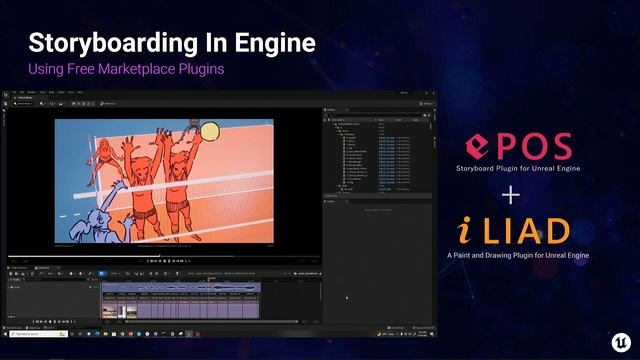Click the save level icon in the main toolbar
Image resolution: width=640 pixels, height=360 pixels.
pos(6,104)
